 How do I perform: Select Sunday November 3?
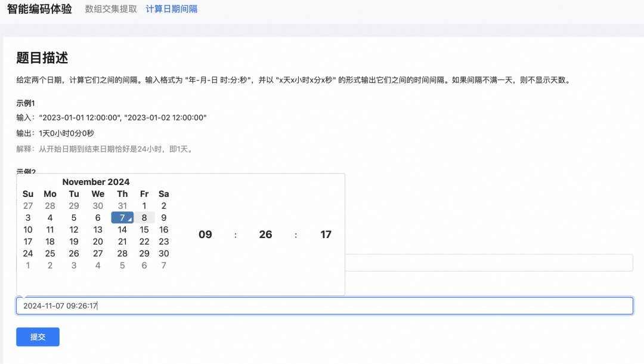(28, 218)
